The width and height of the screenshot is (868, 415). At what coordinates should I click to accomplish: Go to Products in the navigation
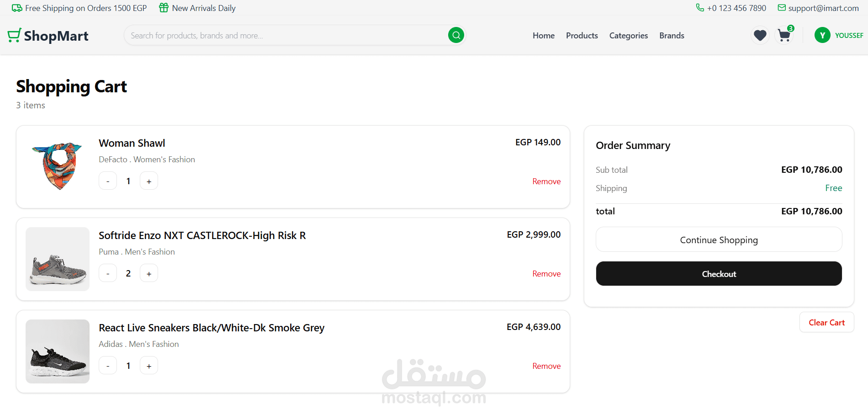[582, 36]
